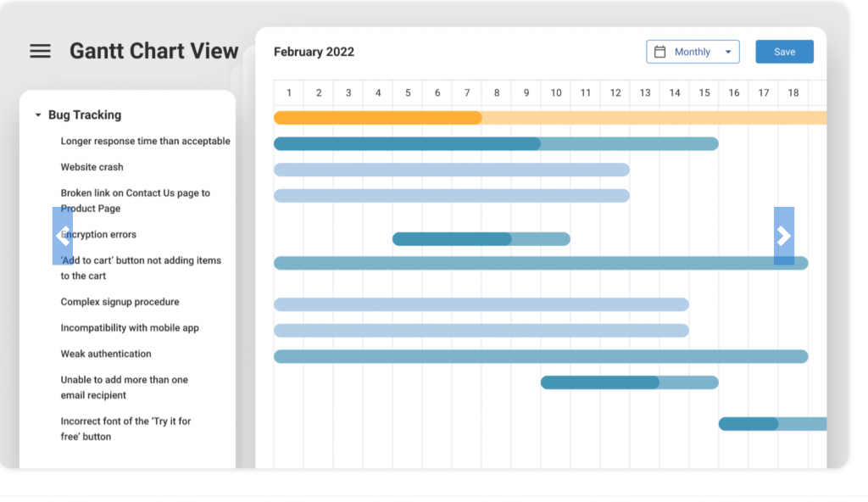Select 'Unable to add more than one email recipient'
This screenshot has width=868, height=502.
pos(124,388)
